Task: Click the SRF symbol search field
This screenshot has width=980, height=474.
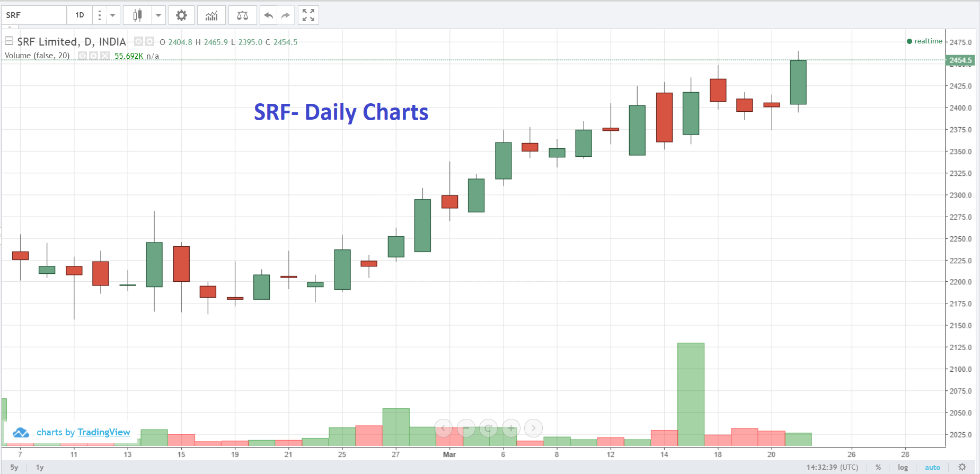Action: coord(34,15)
